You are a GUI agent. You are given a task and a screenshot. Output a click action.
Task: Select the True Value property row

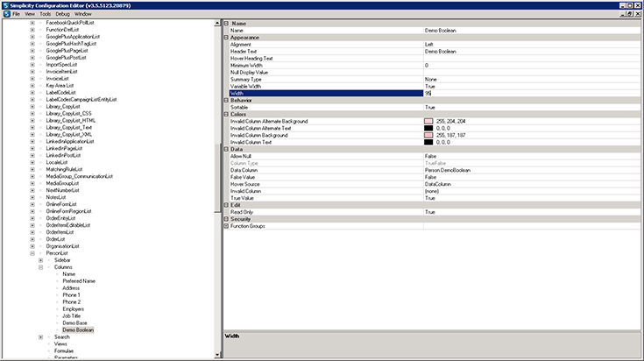434,198
